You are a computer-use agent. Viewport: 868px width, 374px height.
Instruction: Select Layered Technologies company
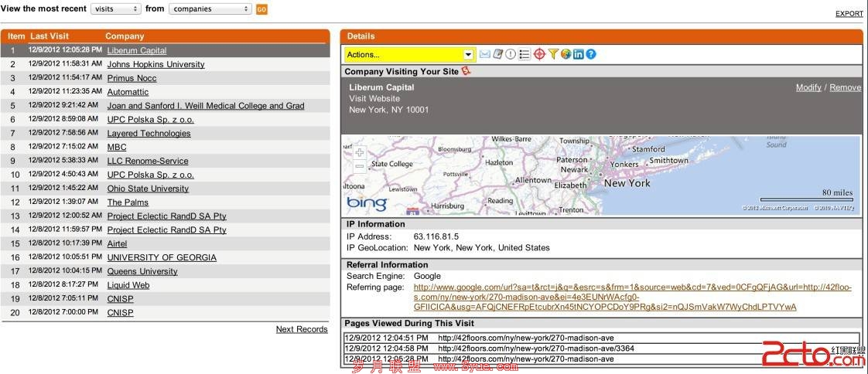[x=149, y=134]
